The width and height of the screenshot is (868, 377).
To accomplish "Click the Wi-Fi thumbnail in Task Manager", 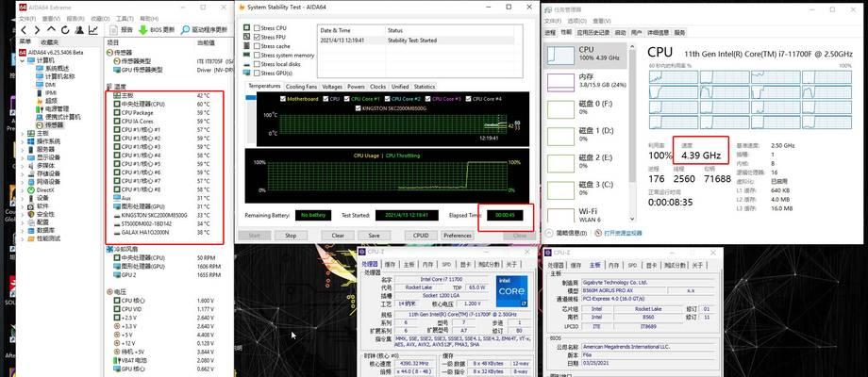I will point(560,216).
